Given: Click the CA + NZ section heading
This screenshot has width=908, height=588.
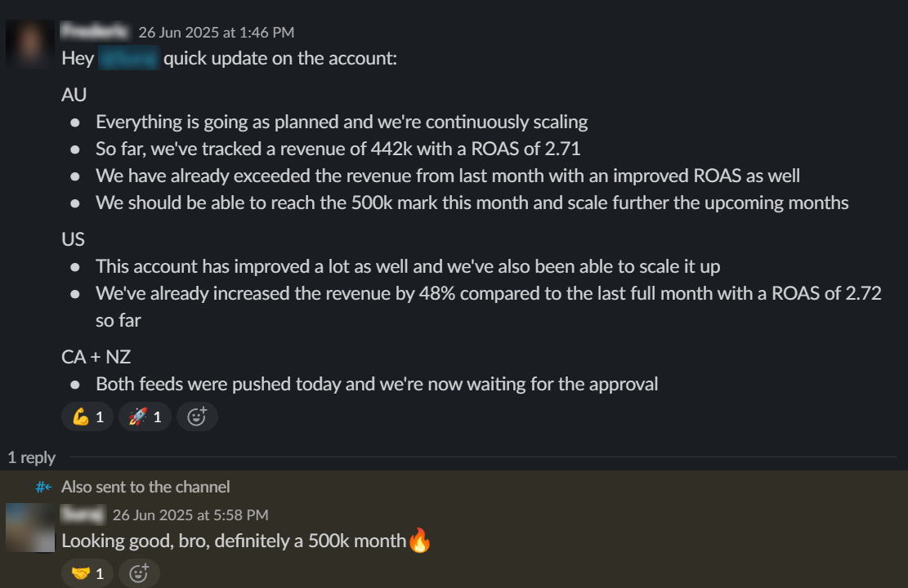Looking at the screenshot, I should [96, 357].
